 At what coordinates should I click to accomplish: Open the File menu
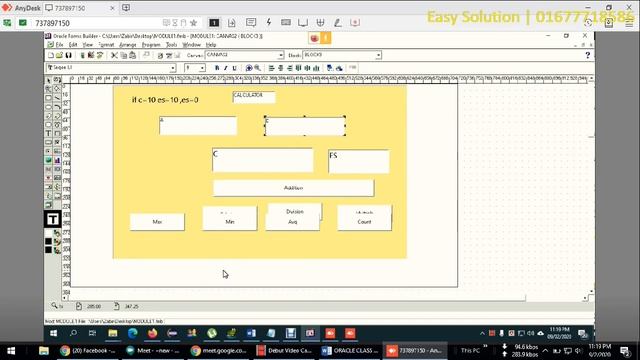pyautogui.click(x=59, y=44)
